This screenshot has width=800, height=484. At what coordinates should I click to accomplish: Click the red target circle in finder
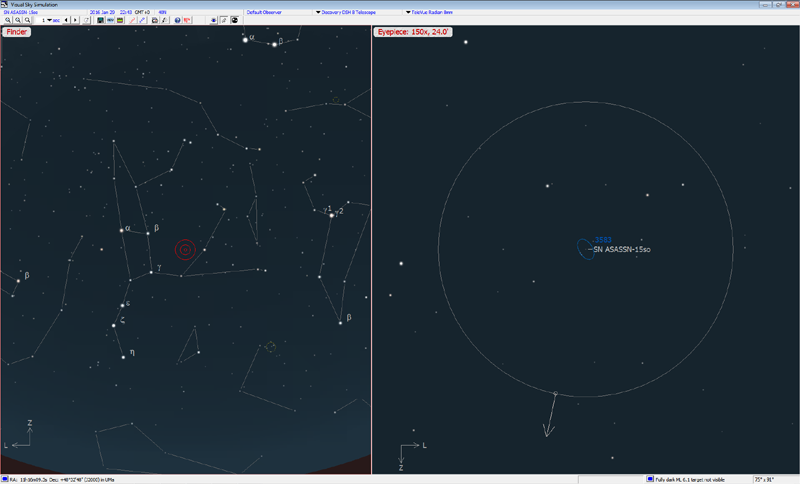184,249
